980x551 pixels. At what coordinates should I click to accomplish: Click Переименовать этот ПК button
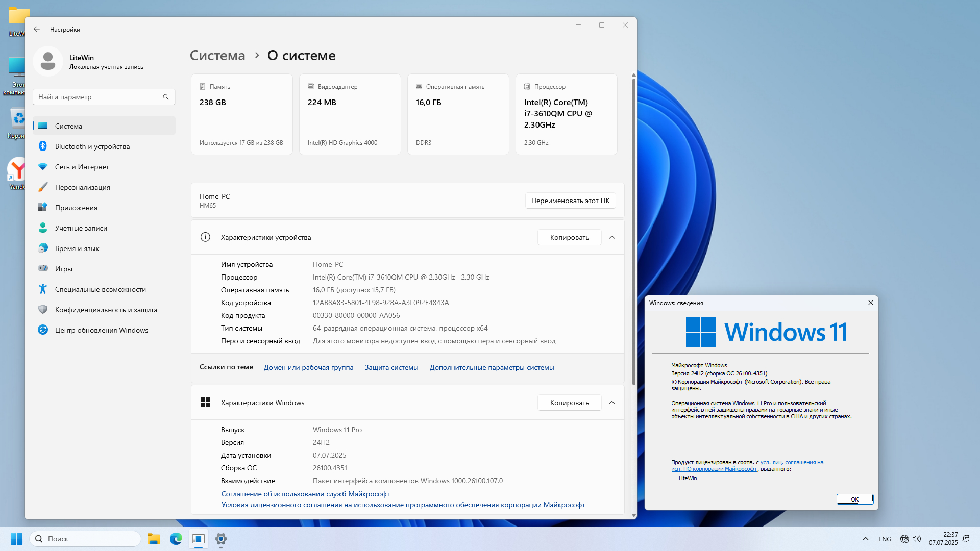tap(570, 201)
